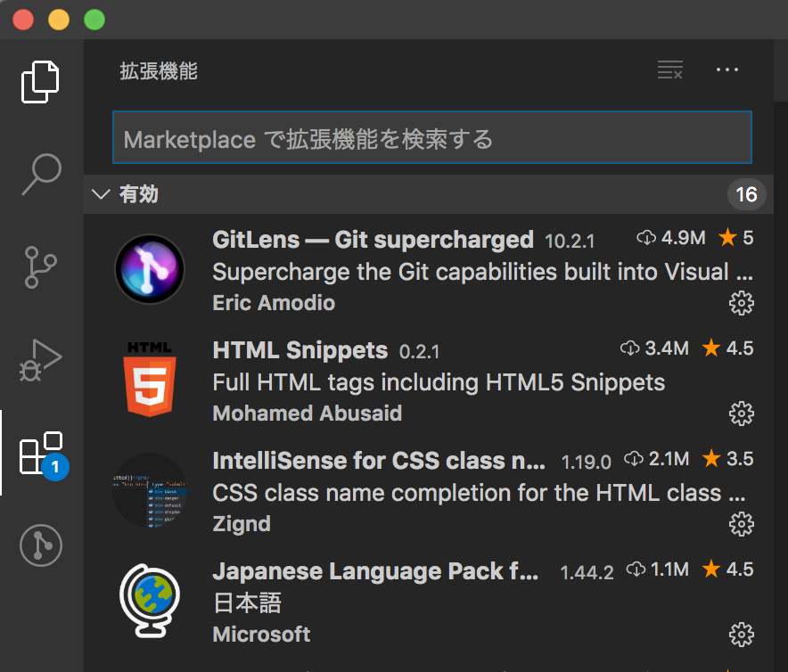
Task: Click IntelliSense for CSS version 1.19.0
Action: 586,463
